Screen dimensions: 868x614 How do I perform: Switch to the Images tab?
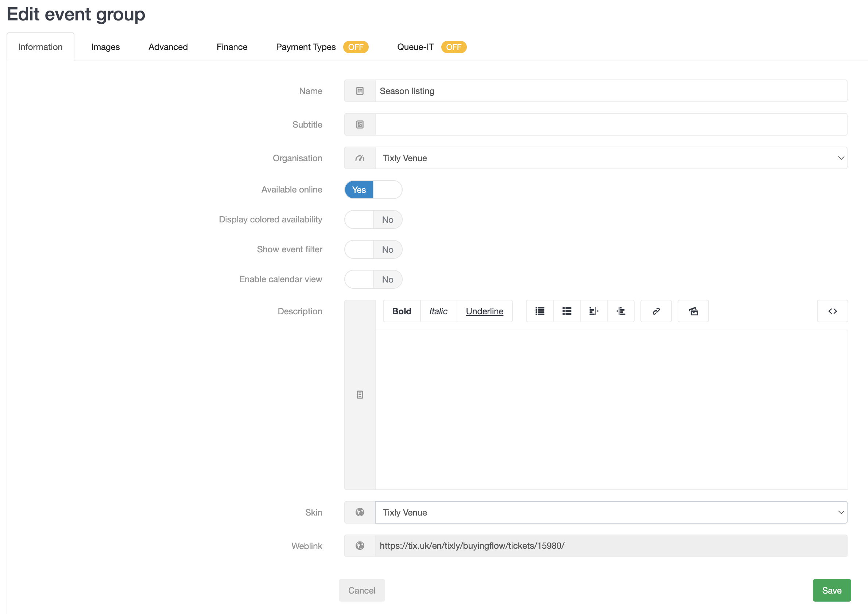105,47
